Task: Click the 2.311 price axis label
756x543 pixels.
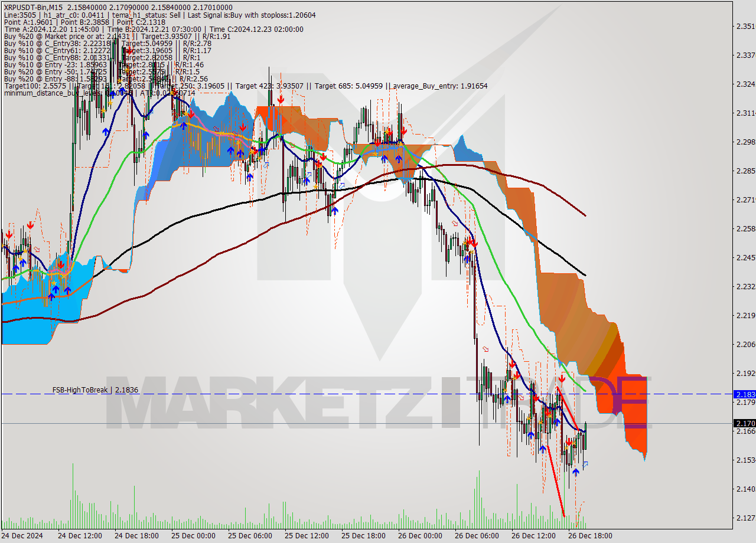Action: click(745, 113)
